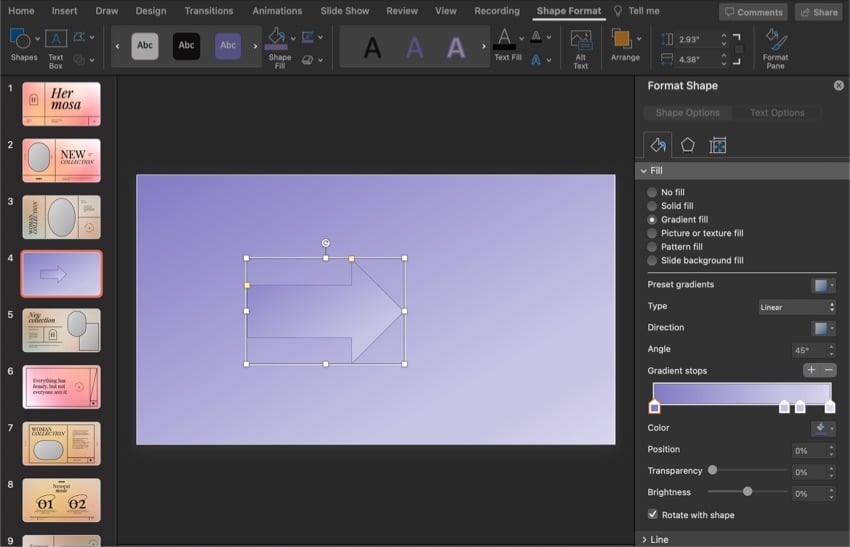This screenshot has height=547, width=850.
Task: Select the Effects pentagon icon in Format Shape
Action: click(x=688, y=145)
